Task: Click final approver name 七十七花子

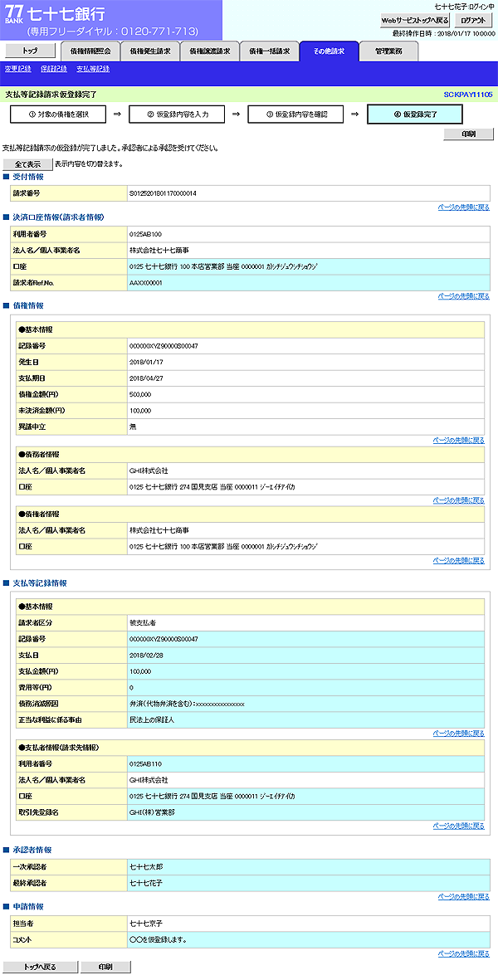Action: point(145,883)
